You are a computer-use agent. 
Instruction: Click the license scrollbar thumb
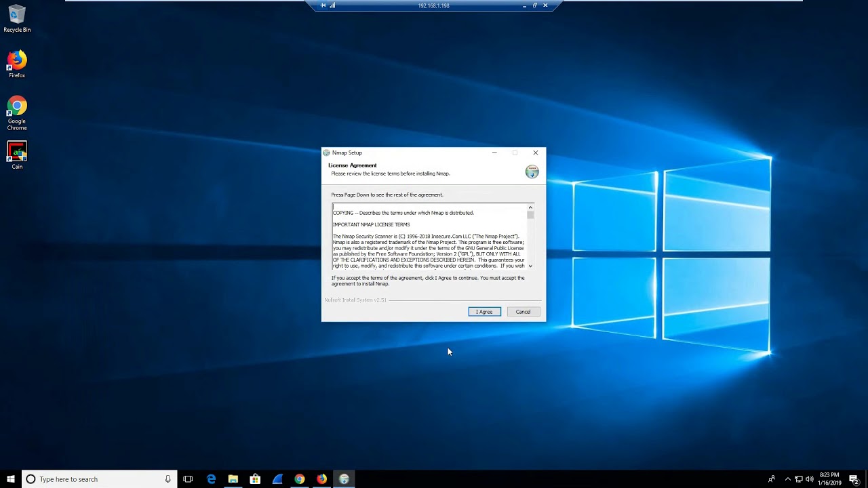pyautogui.click(x=530, y=215)
